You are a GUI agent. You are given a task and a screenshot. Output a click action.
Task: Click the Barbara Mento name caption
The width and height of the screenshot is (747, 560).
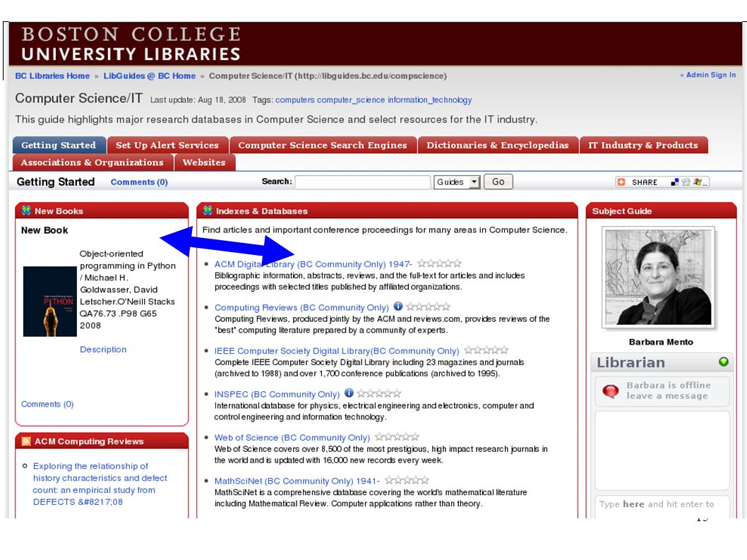(661, 342)
